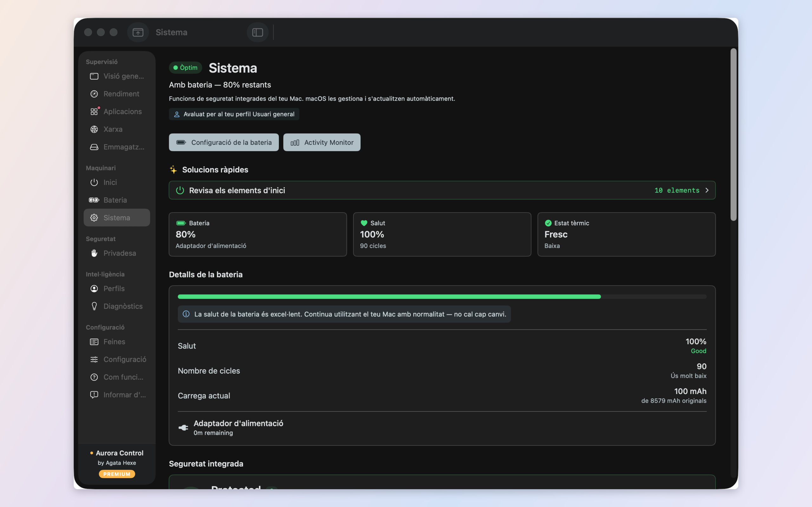The height and width of the screenshot is (507, 812).
Task: Open Configuració de la bateria button
Action: tap(224, 143)
